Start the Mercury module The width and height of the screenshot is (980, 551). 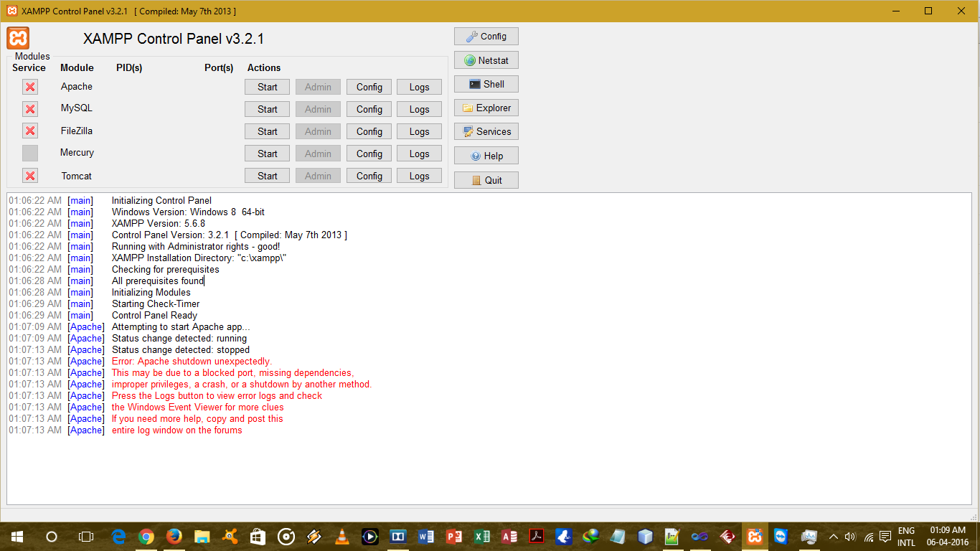coord(268,154)
